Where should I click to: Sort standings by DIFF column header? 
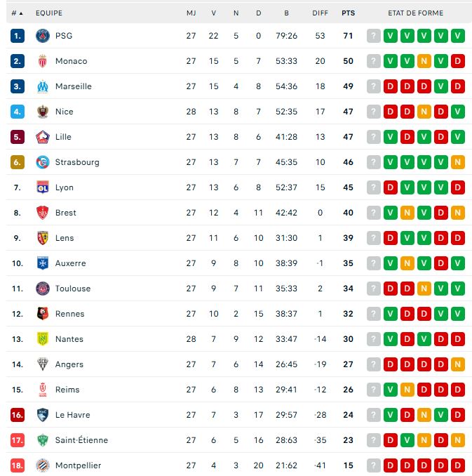[x=320, y=13]
